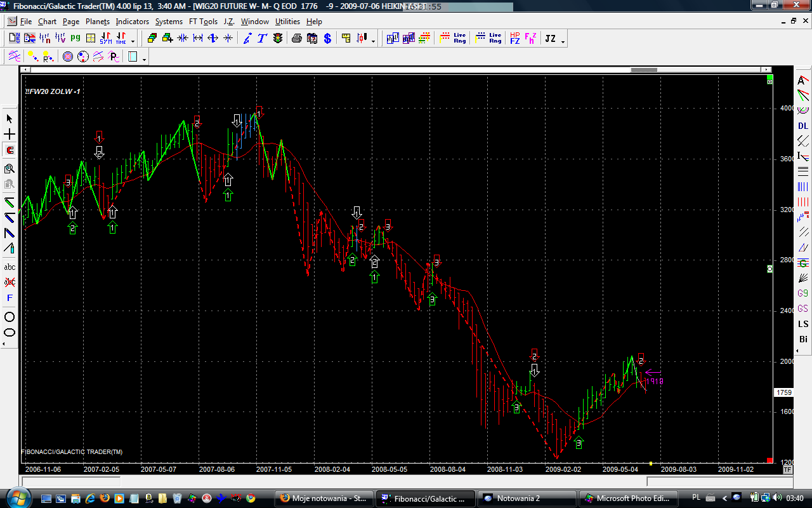Click the green pg page icon

point(75,39)
